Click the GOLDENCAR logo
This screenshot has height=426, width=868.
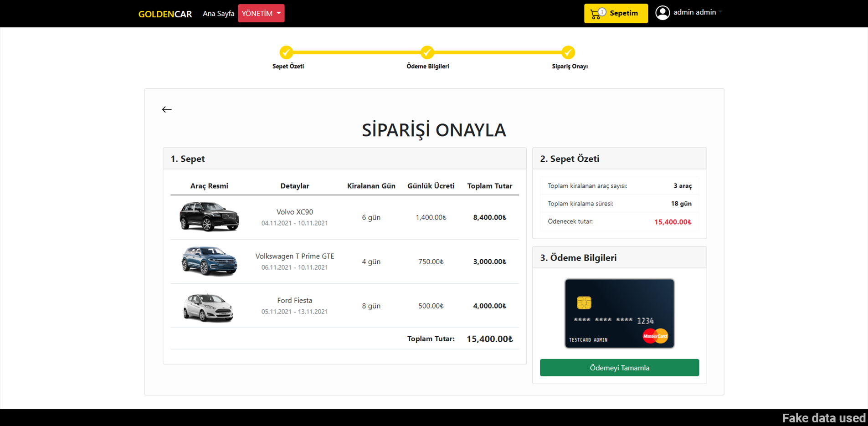click(x=165, y=14)
